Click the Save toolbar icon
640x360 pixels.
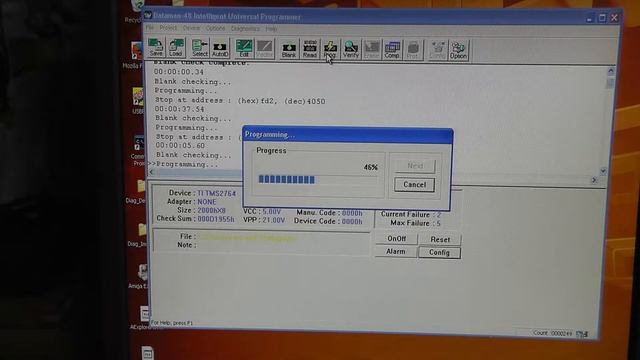[156, 48]
